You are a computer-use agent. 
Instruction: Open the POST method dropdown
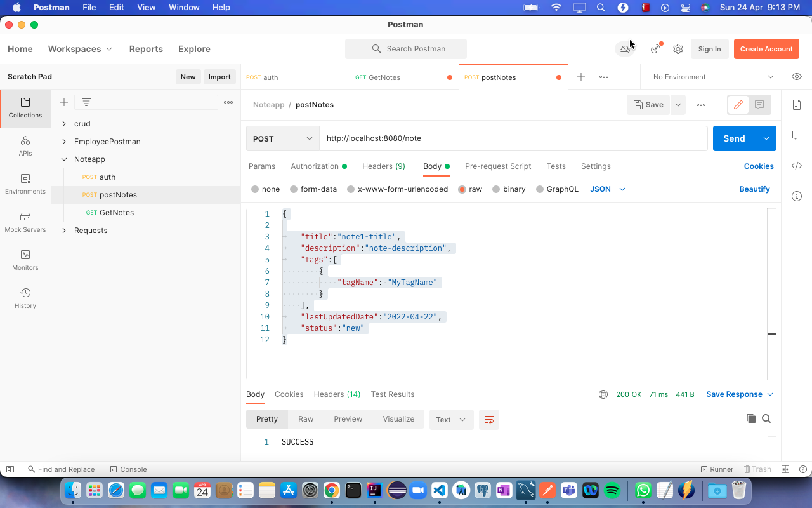[283, 138]
